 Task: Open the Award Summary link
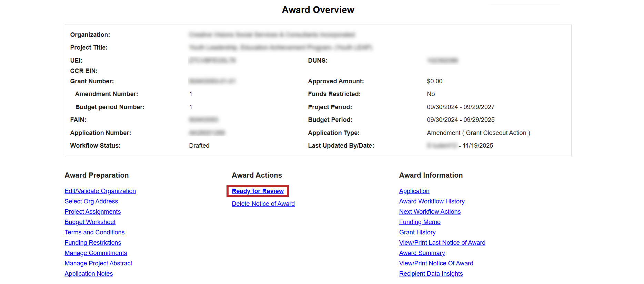422,253
